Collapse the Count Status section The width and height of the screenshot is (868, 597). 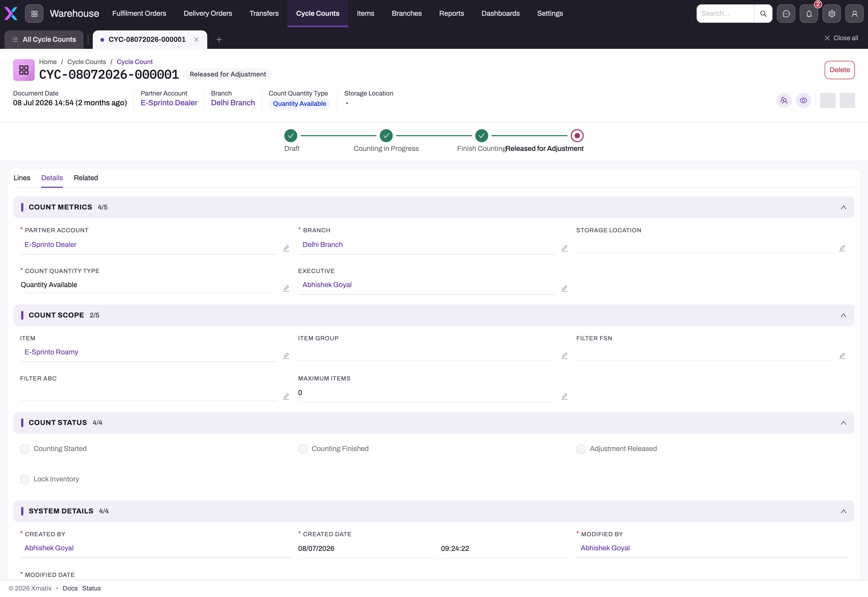[843, 423]
